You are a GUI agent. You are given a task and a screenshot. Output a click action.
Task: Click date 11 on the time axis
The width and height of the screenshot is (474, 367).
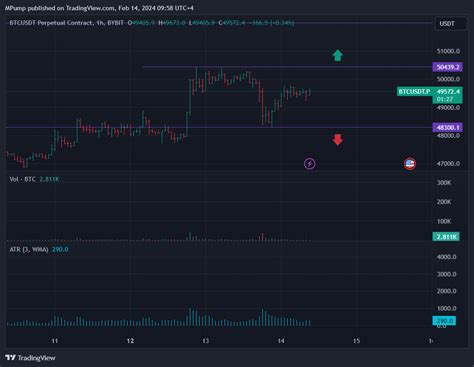[55, 341]
